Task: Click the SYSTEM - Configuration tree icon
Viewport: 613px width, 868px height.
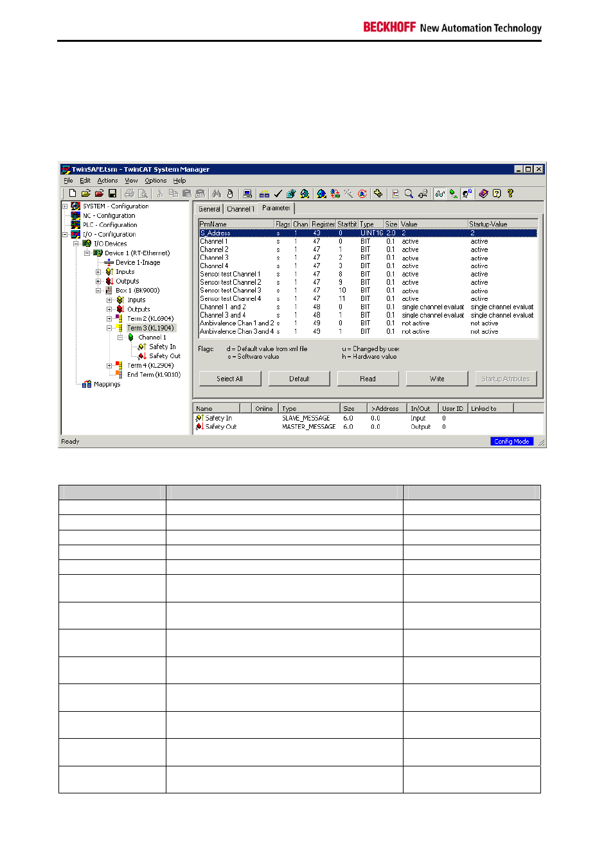Action: pos(76,206)
